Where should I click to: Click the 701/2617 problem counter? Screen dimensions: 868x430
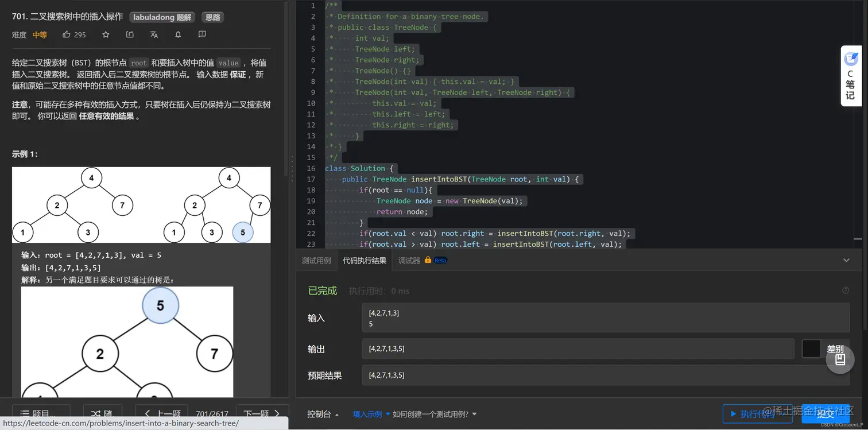(212, 413)
